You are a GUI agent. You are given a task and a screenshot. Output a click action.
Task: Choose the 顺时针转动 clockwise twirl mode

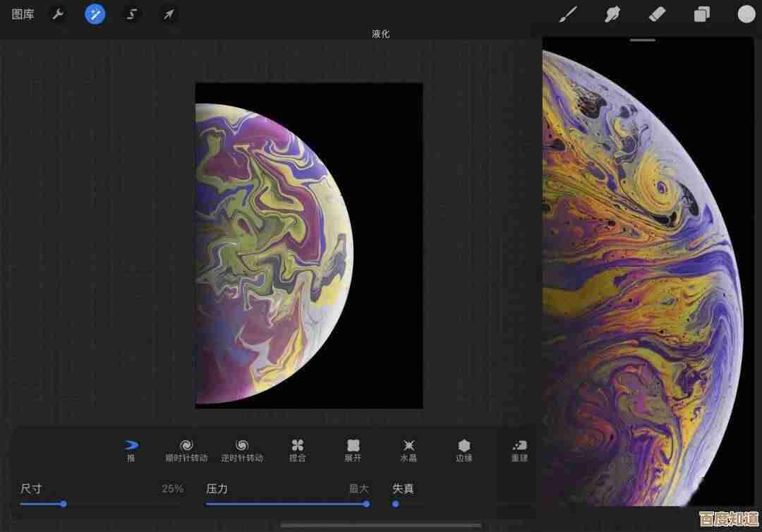coord(186,449)
